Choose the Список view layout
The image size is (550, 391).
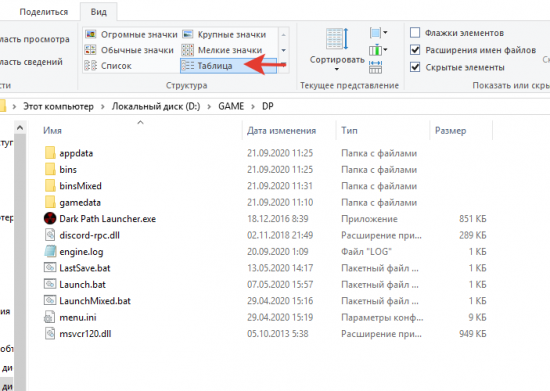(x=108, y=66)
